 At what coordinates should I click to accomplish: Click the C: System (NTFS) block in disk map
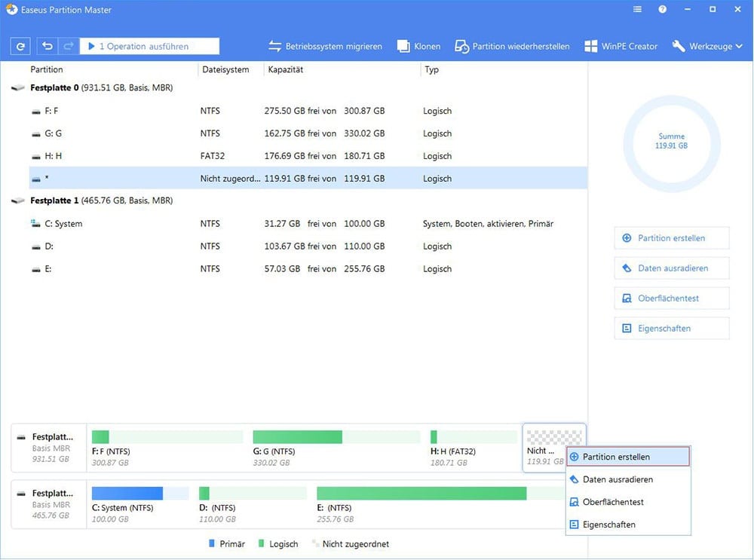coord(140,505)
